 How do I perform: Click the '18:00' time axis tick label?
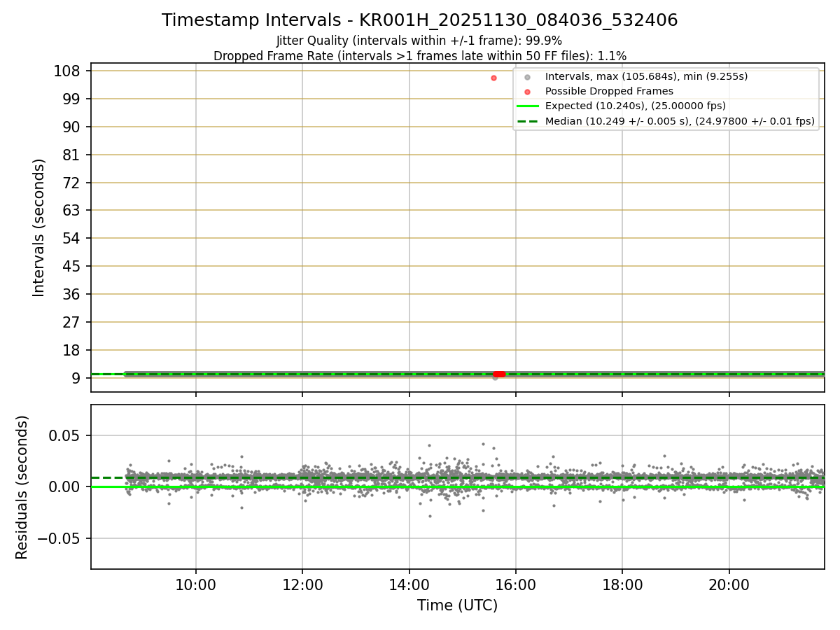click(623, 584)
